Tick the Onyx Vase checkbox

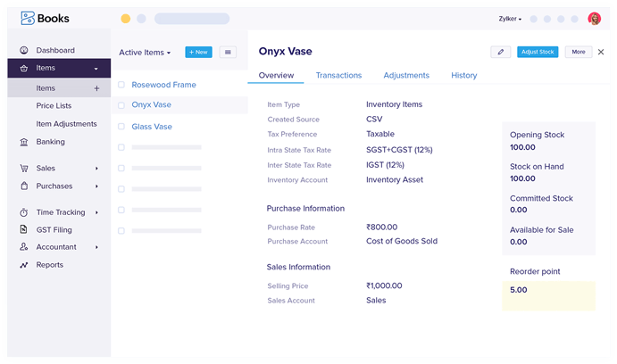(121, 105)
